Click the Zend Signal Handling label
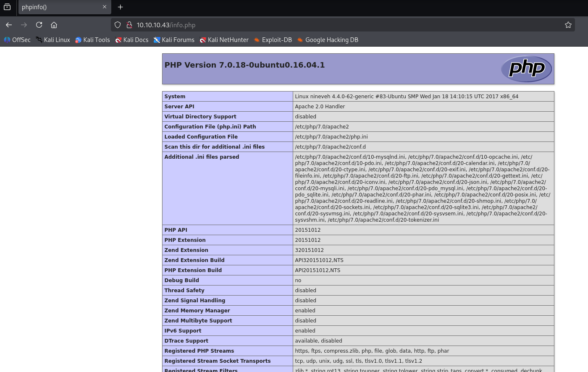Screen dimensions: 588x372 pos(195,301)
